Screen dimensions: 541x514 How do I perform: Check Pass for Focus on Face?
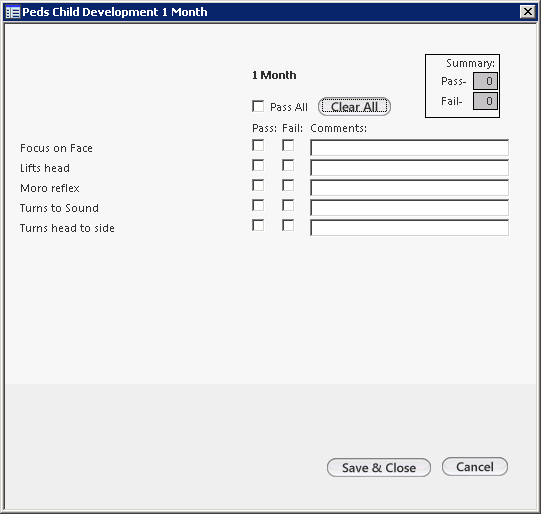coord(258,145)
